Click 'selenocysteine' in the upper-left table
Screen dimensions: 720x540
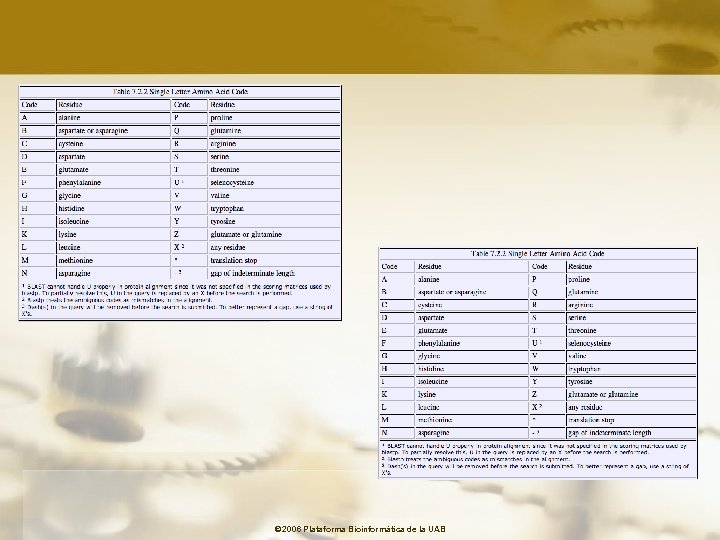232,182
